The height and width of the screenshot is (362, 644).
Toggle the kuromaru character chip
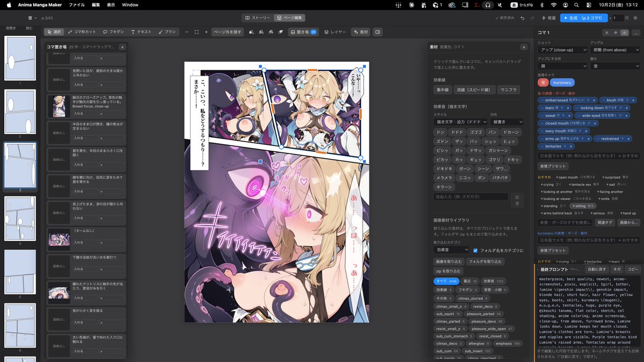(561, 83)
